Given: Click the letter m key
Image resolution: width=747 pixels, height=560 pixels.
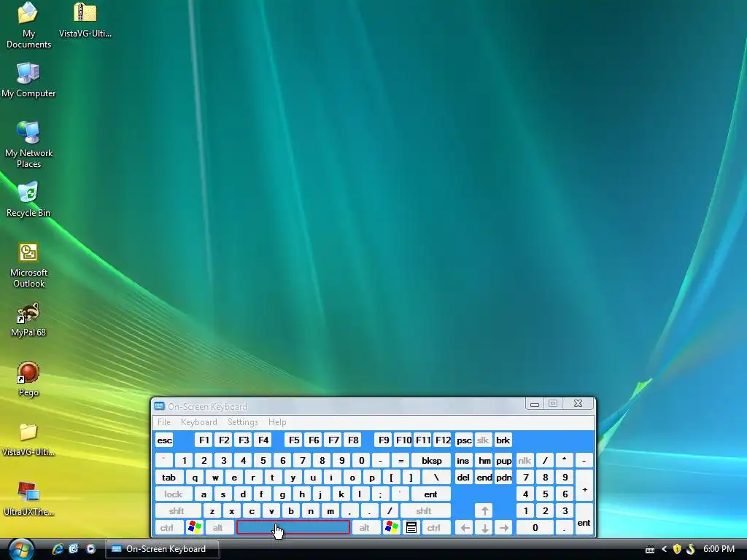Looking at the screenshot, I should [330, 510].
